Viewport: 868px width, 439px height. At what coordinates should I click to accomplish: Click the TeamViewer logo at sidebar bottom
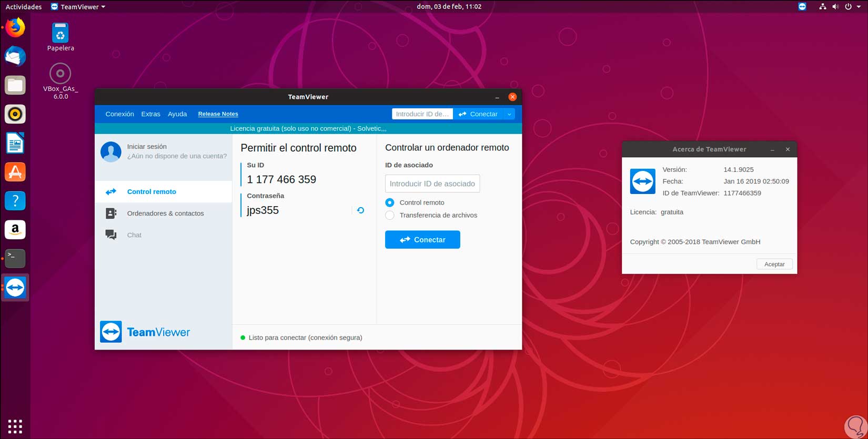(x=145, y=332)
